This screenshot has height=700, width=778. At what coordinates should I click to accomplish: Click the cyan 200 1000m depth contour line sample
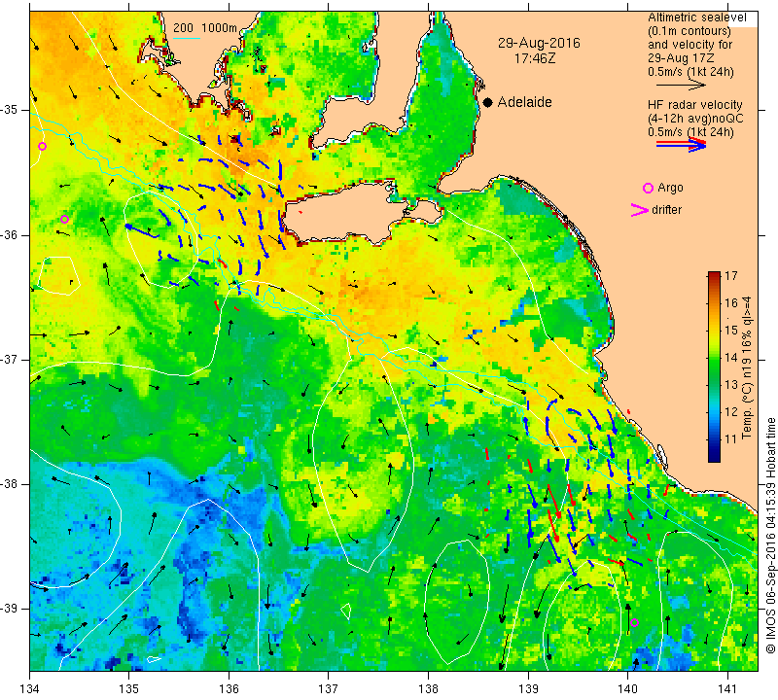(x=186, y=38)
